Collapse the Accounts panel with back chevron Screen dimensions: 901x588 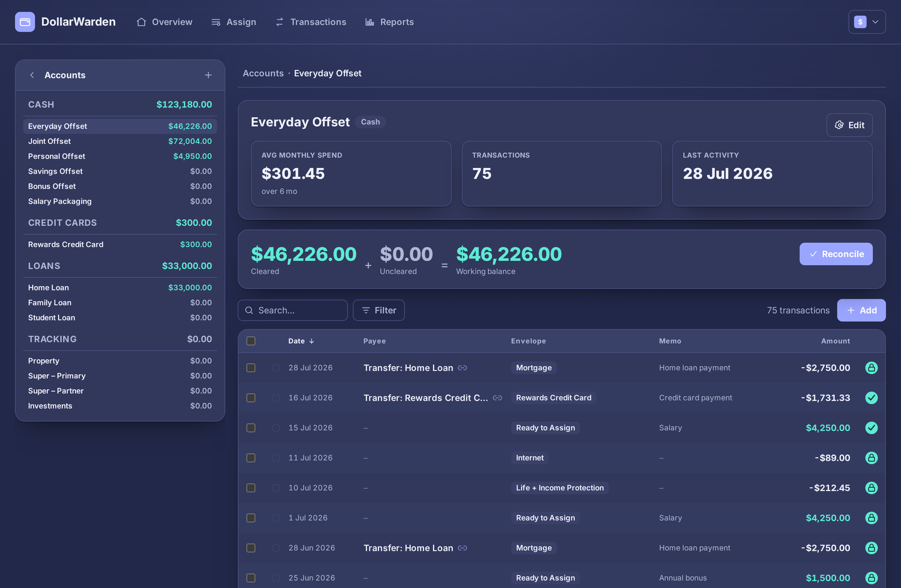(32, 75)
